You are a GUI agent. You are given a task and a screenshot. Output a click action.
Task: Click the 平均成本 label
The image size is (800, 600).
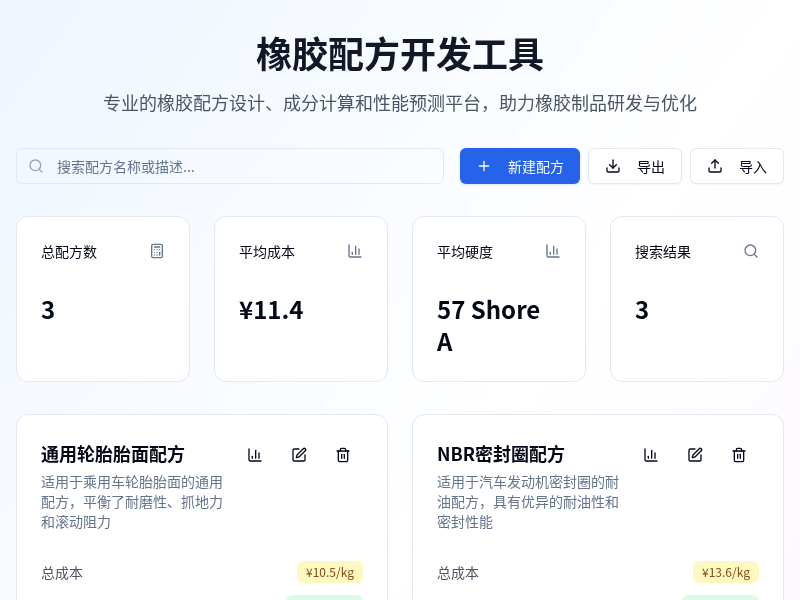[267, 252]
